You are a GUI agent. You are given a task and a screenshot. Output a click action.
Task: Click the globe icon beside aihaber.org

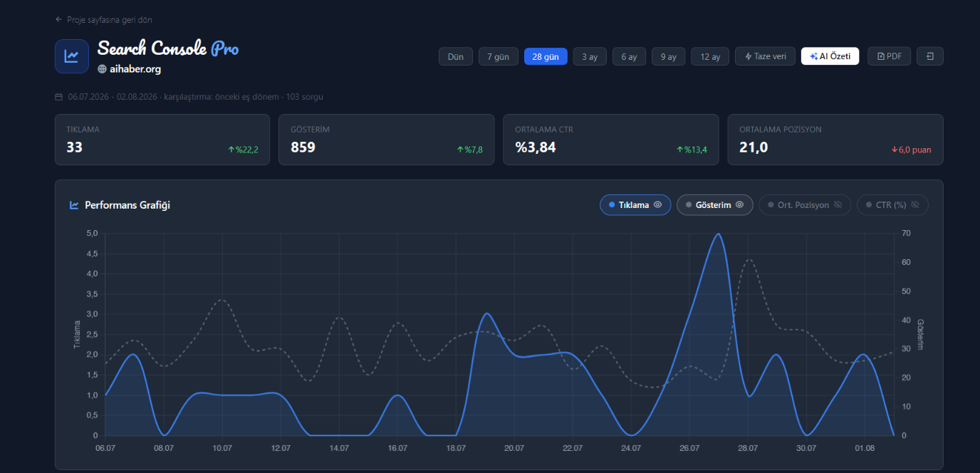(x=102, y=69)
